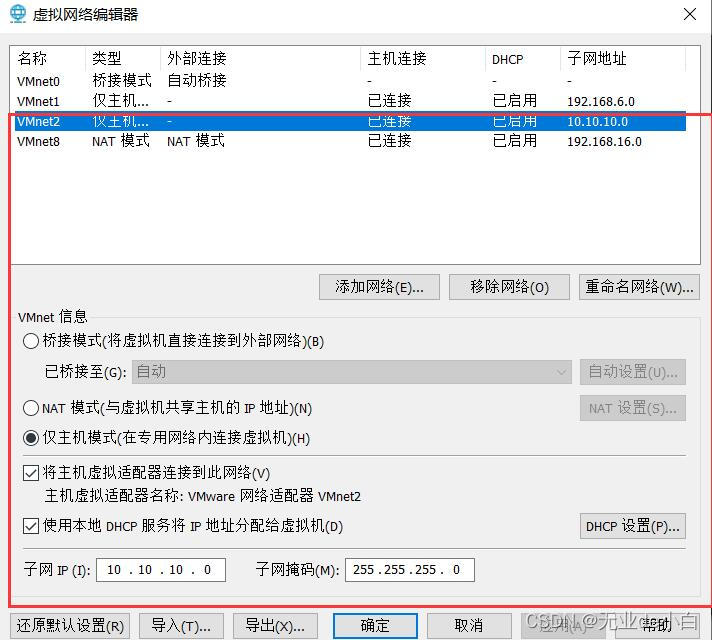Click subnet address 192.168.16.0 cell
The image size is (712, 640).
pos(604,142)
